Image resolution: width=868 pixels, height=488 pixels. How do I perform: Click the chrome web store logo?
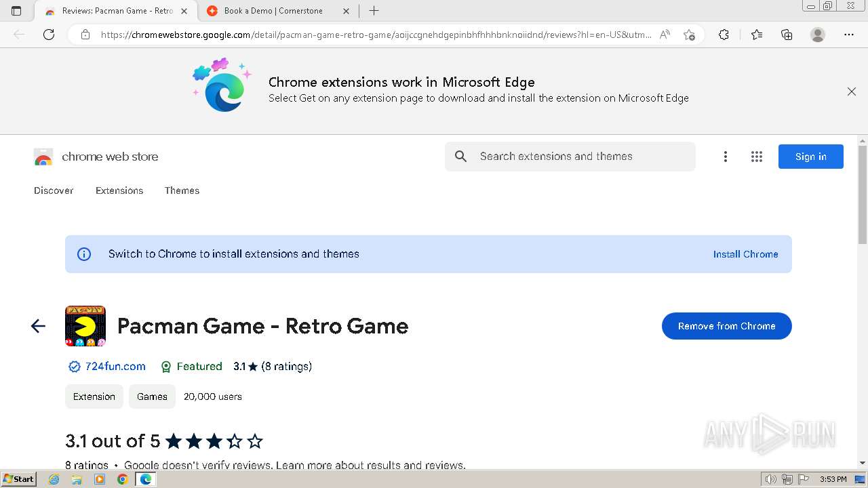pyautogui.click(x=96, y=157)
